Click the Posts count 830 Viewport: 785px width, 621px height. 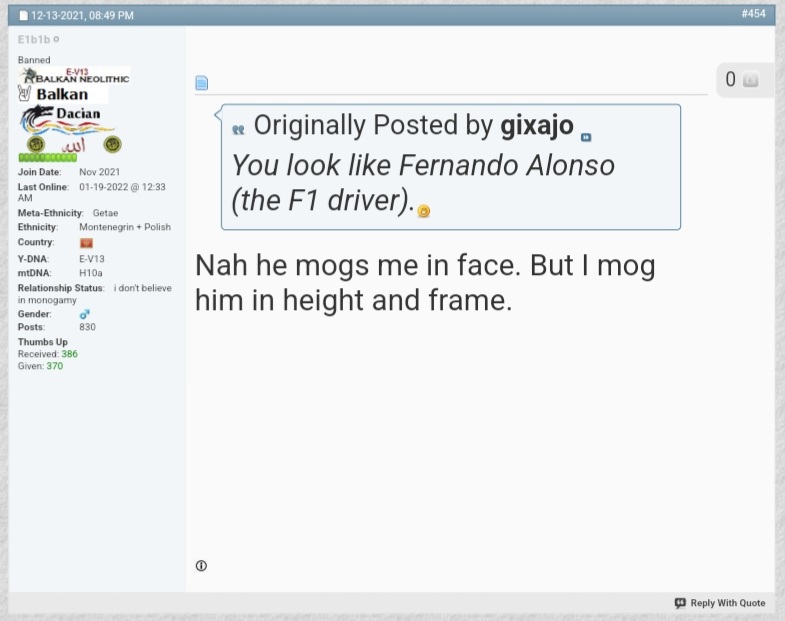pyautogui.click(x=87, y=327)
